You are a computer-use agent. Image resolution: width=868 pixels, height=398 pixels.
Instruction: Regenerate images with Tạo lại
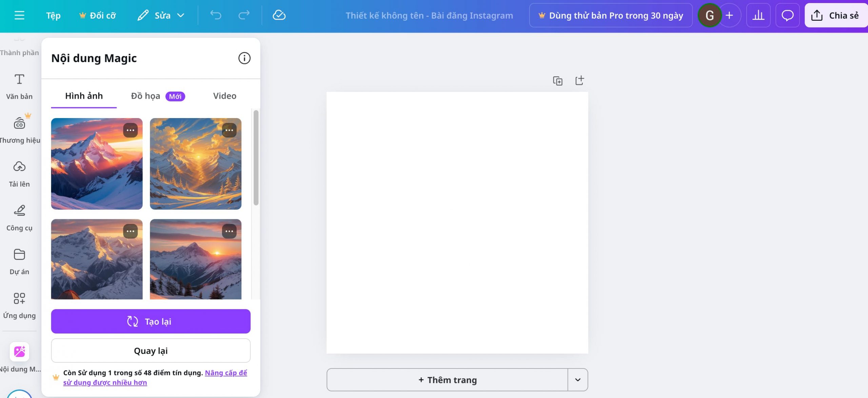click(x=151, y=321)
